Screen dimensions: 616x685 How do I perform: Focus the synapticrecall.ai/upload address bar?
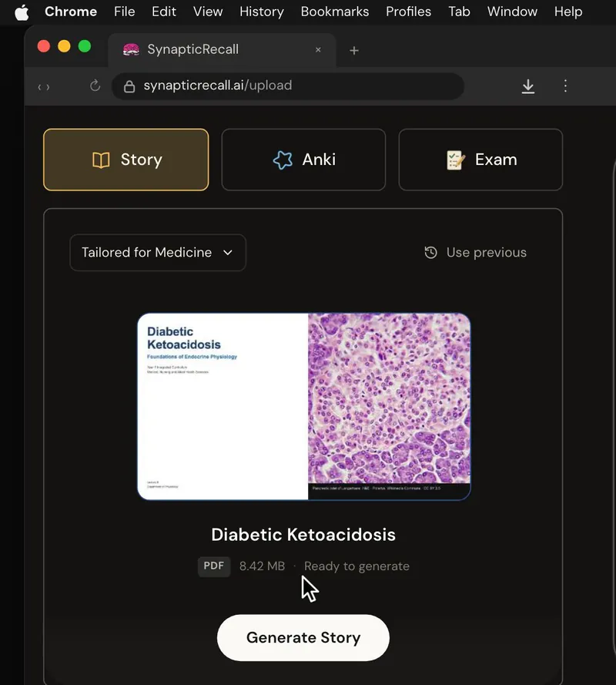[288, 86]
